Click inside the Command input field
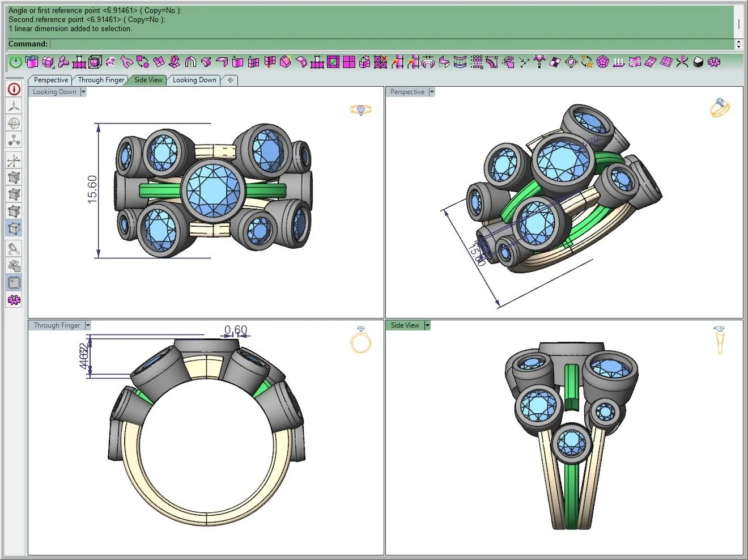The width and height of the screenshot is (748, 560). tap(392, 44)
